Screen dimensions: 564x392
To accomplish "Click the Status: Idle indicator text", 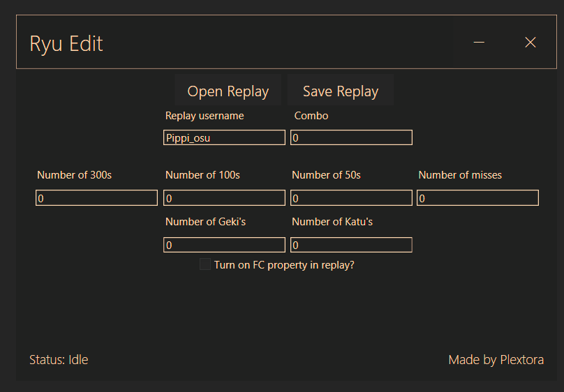I will (59, 360).
